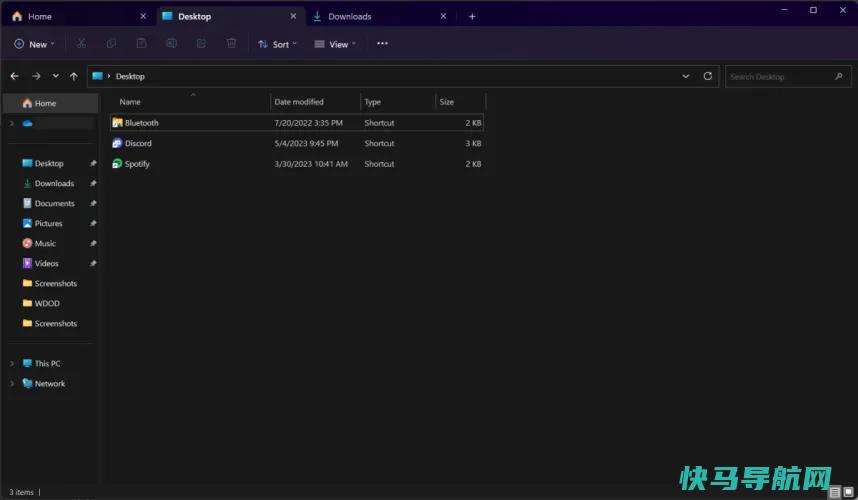Click the chevron before Desktop in address bar

(x=109, y=76)
